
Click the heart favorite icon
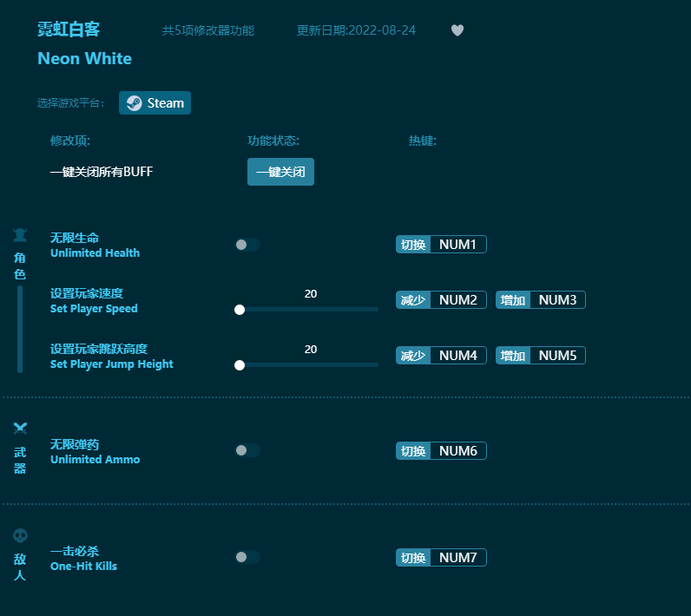coord(457,30)
